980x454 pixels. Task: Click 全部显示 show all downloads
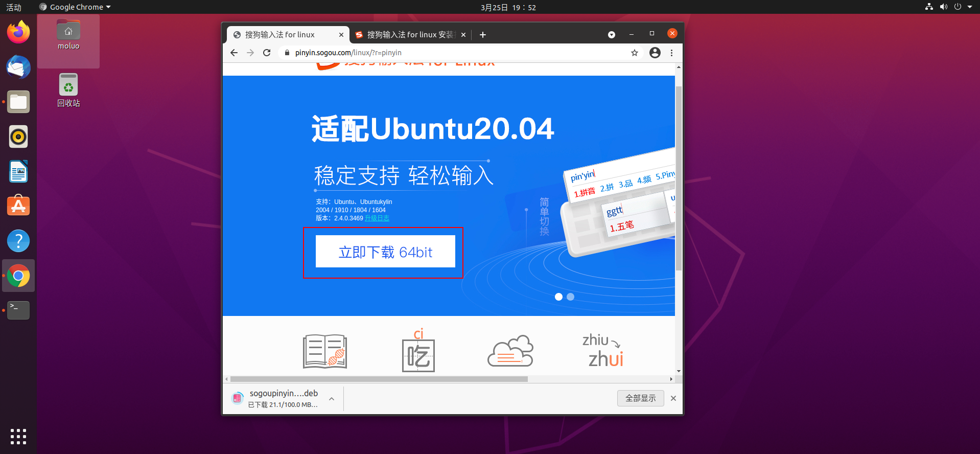pyautogui.click(x=641, y=398)
